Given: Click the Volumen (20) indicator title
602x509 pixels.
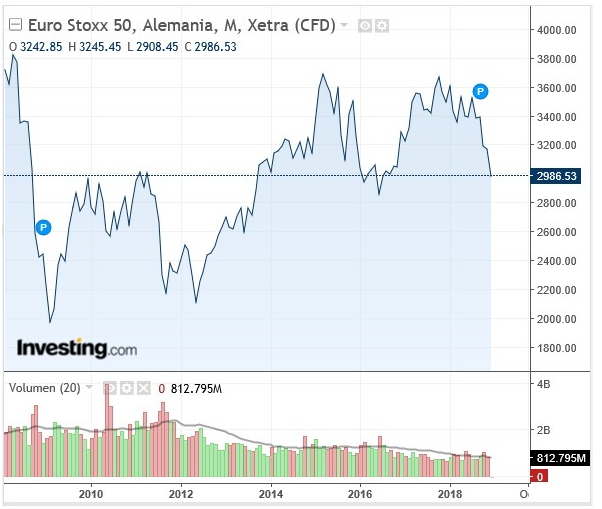Looking at the screenshot, I should coord(44,387).
